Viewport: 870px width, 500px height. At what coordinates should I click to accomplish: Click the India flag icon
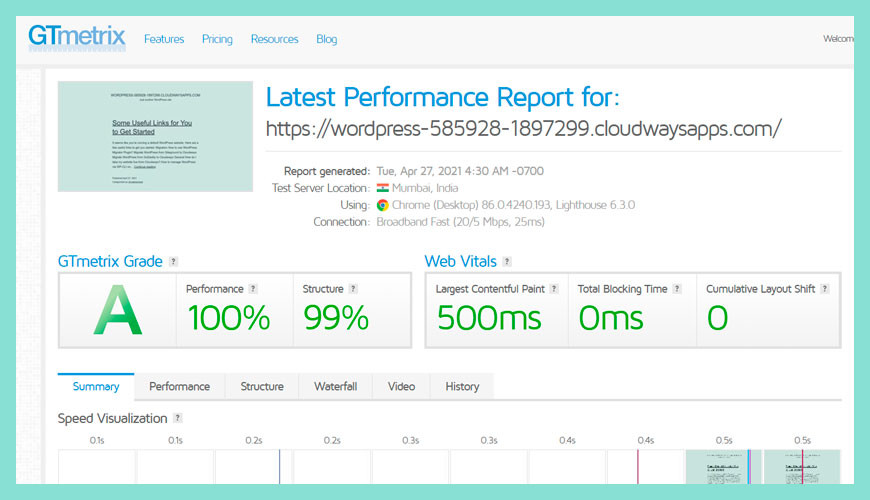[x=383, y=188]
